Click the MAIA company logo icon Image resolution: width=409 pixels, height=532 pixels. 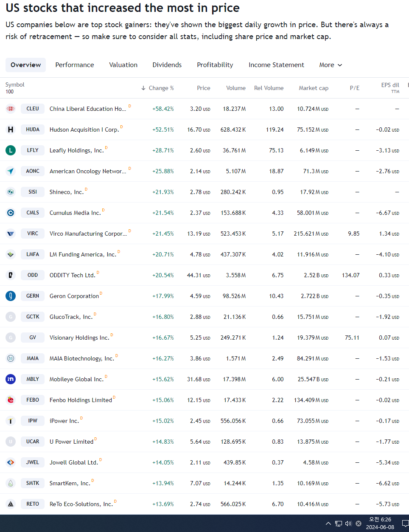coord(11,358)
